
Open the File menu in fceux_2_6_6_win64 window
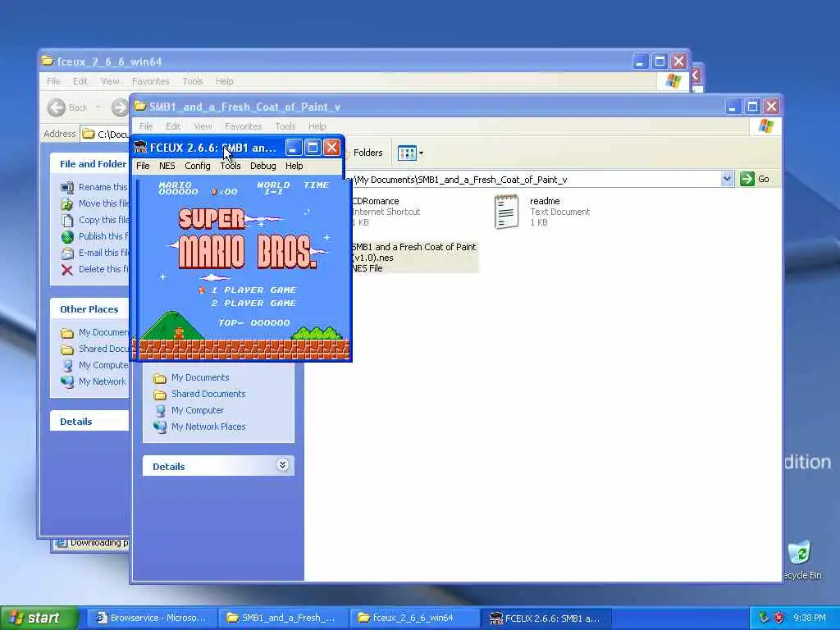53,81
